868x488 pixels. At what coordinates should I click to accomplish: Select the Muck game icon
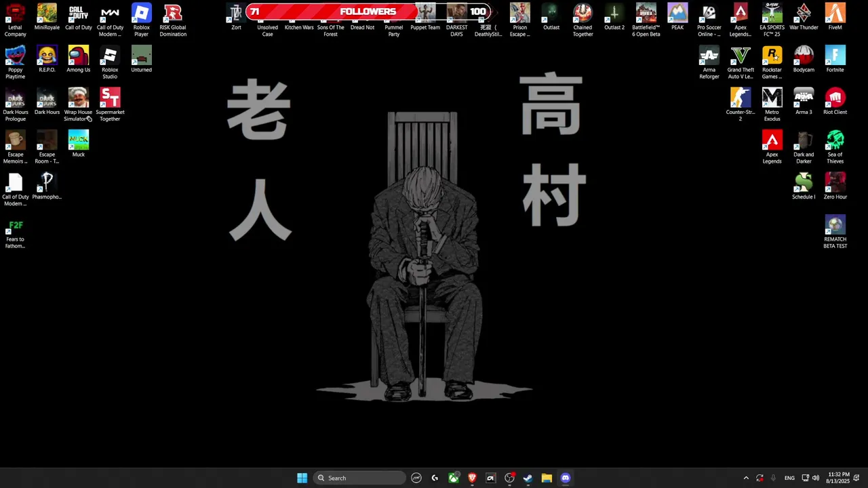pos(78,144)
